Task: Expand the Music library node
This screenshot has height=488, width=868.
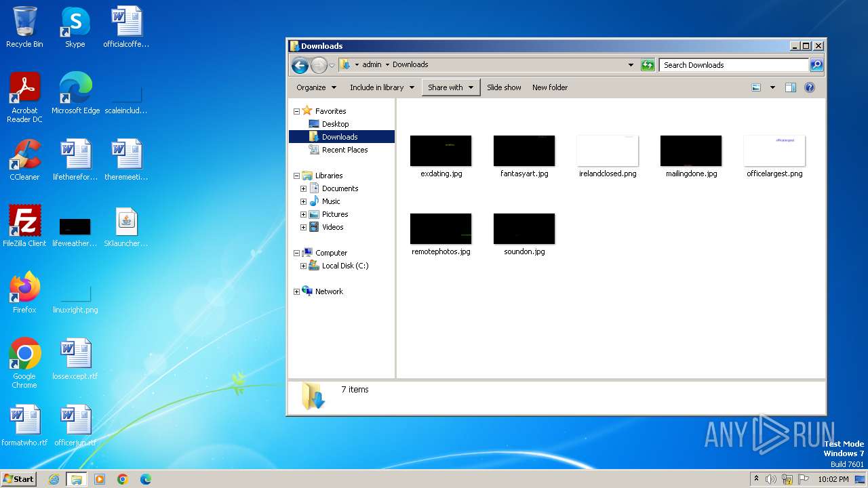Action: point(303,201)
